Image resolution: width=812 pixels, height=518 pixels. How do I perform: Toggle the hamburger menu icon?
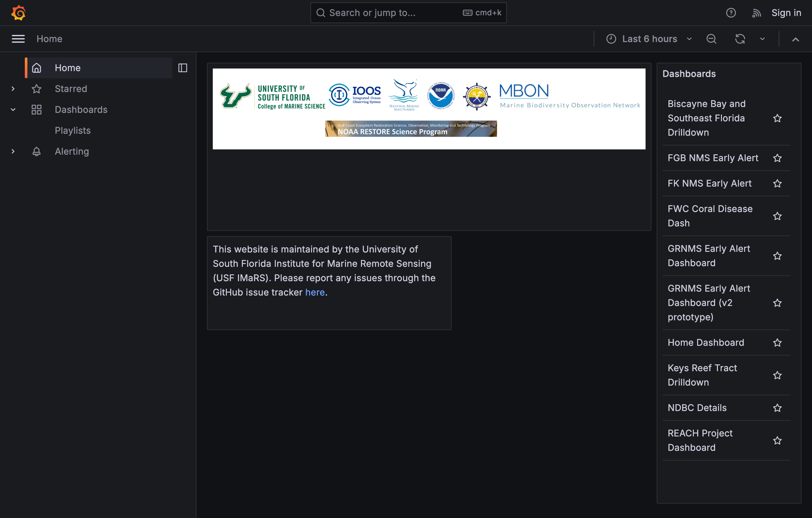click(18, 39)
